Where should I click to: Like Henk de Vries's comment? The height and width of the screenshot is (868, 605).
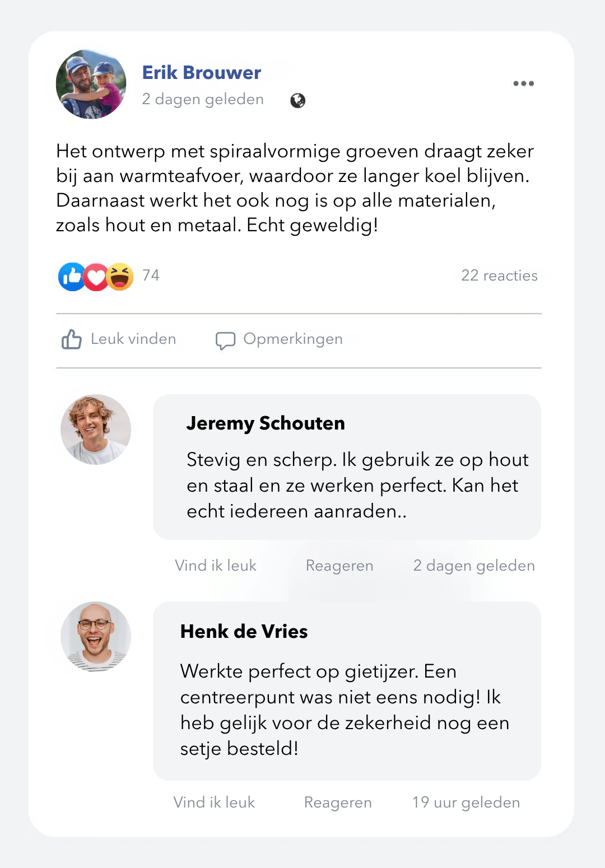click(x=214, y=802)
